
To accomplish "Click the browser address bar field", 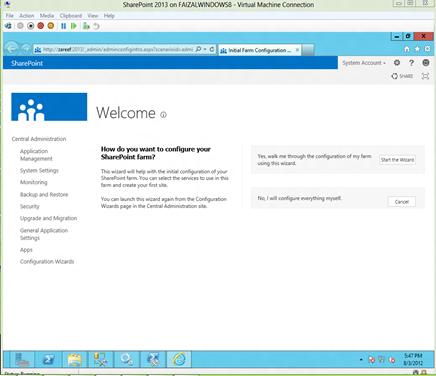I will pos(114,49).
